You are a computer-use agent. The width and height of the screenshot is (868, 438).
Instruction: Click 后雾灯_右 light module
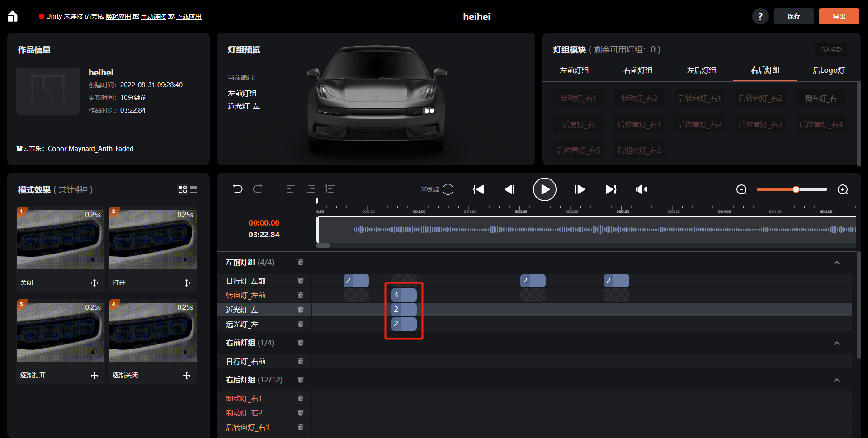click(x=578, y=124)
